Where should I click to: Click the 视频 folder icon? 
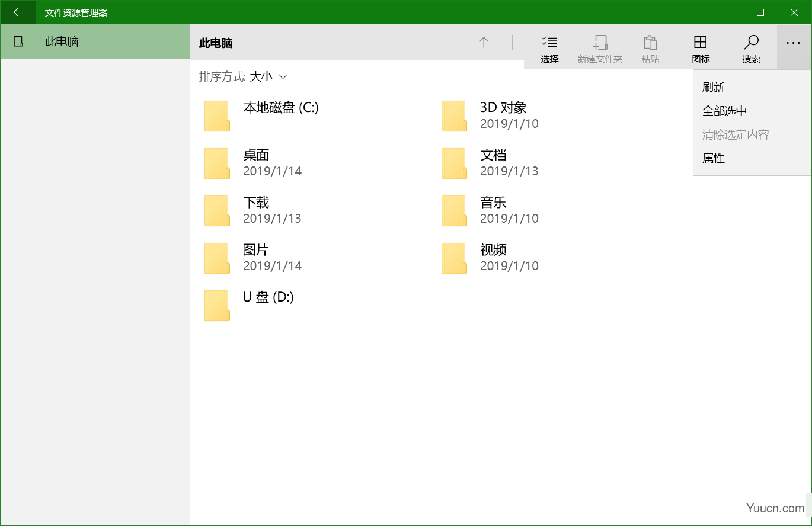click(x=454, y=258)
